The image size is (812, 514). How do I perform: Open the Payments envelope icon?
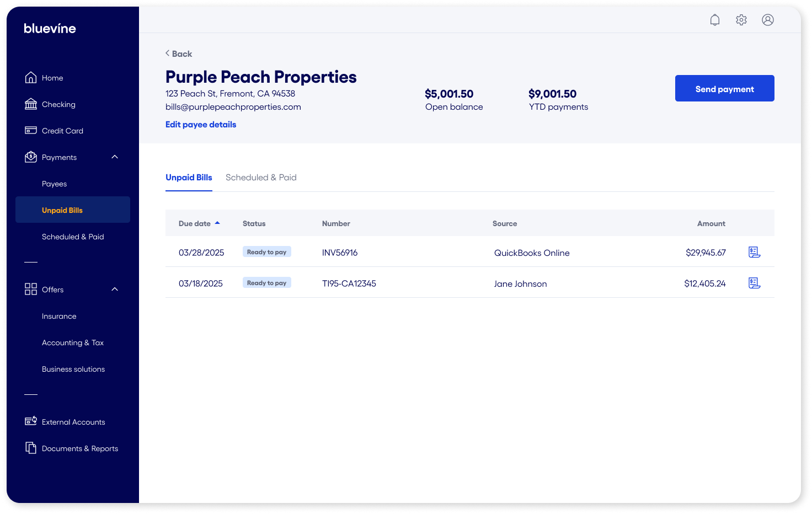31,157
